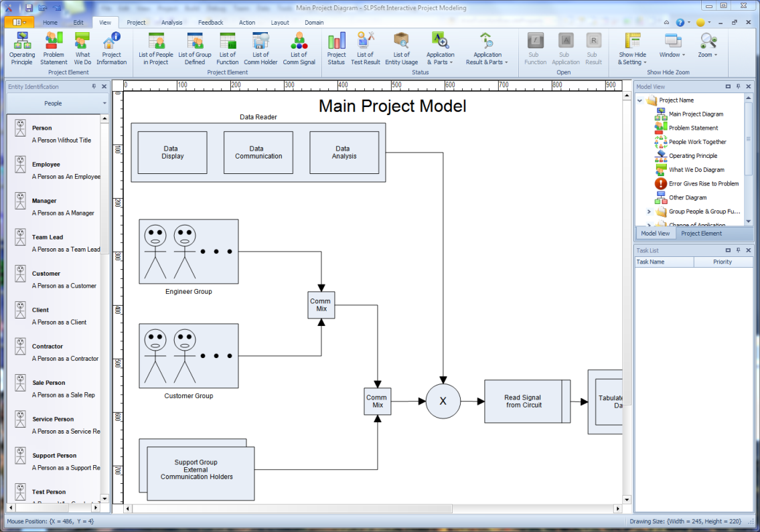Collapse the Project Name tree node
The height and width of the screenshot is (532, 760).
pyautogui.click(x=639, y=100)
